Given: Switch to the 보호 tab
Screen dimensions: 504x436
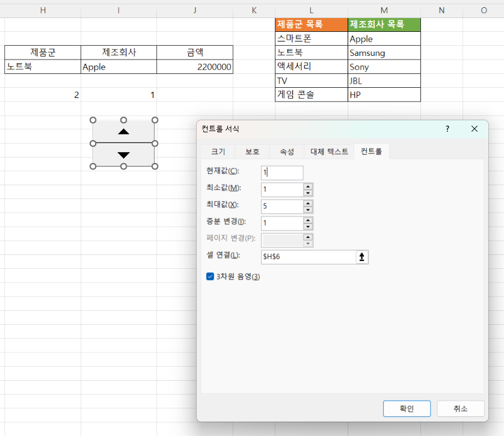Looking at the screenshot, I should [x=253, y=152].
